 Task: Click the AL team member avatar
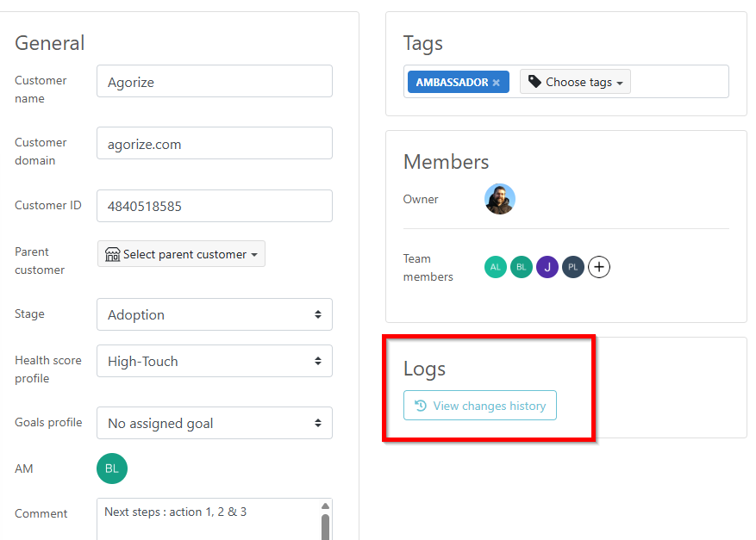(495, 267)
